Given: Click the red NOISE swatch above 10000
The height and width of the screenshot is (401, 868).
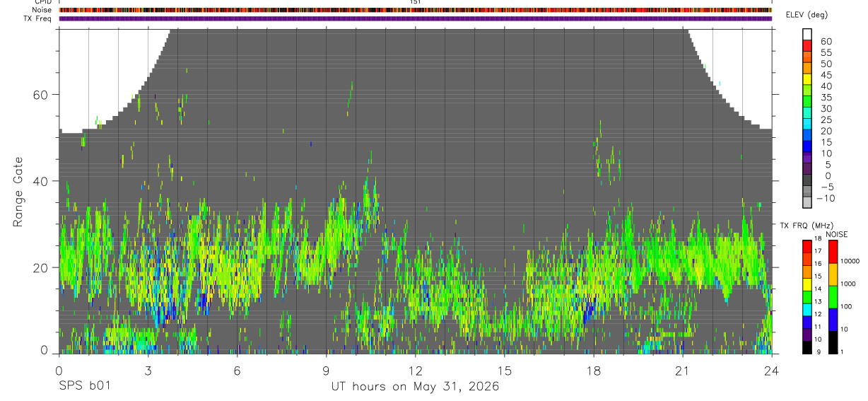Looking at the screenshot, I should point(833,252).
